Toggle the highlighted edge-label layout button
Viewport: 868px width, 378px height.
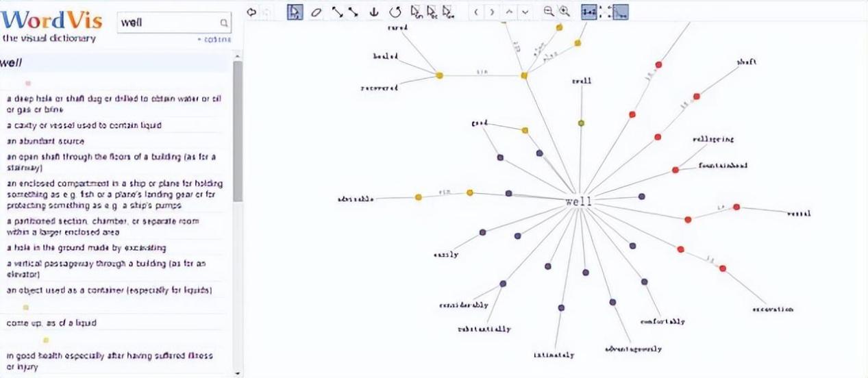(588, 12)
